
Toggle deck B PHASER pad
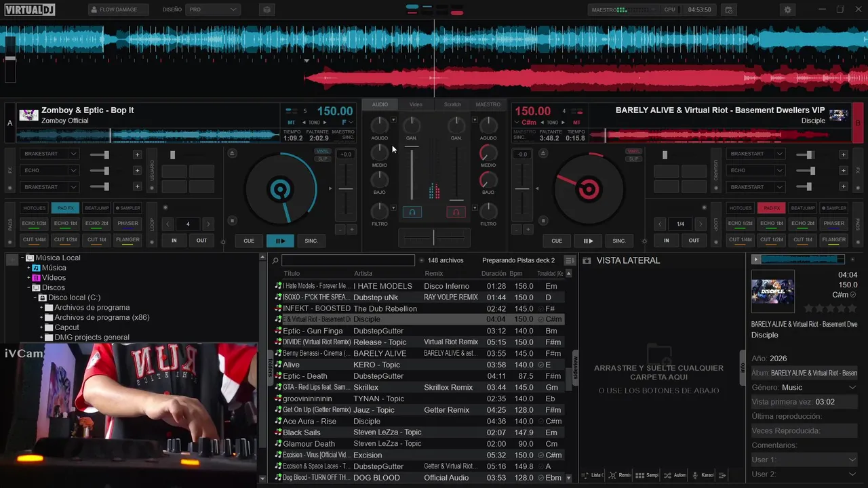pos(834,223)
